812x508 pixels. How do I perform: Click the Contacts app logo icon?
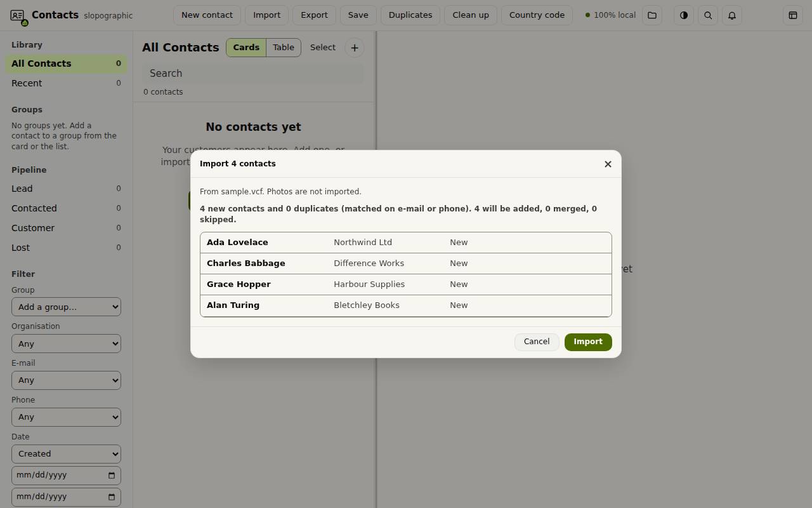18,15
